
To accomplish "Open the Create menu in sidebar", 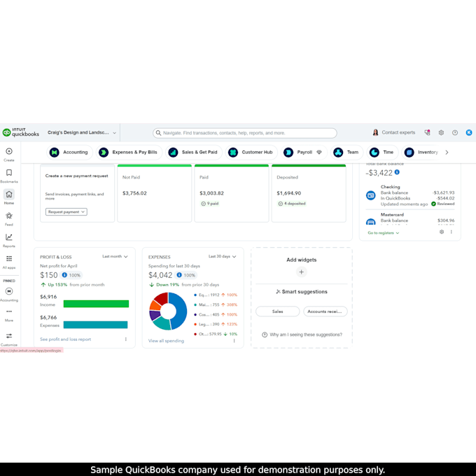I will (x=9, y=154).
